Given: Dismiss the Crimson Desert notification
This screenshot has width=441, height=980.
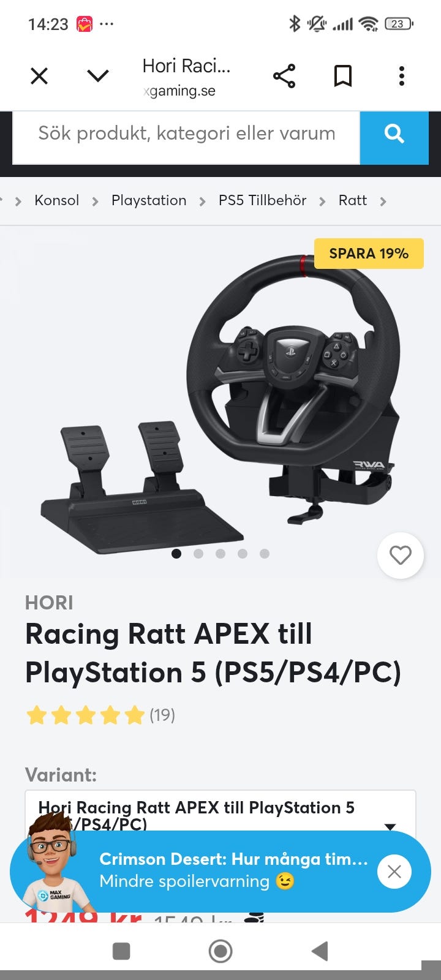Looking at the screenshot, I should (x=394, y=872).
